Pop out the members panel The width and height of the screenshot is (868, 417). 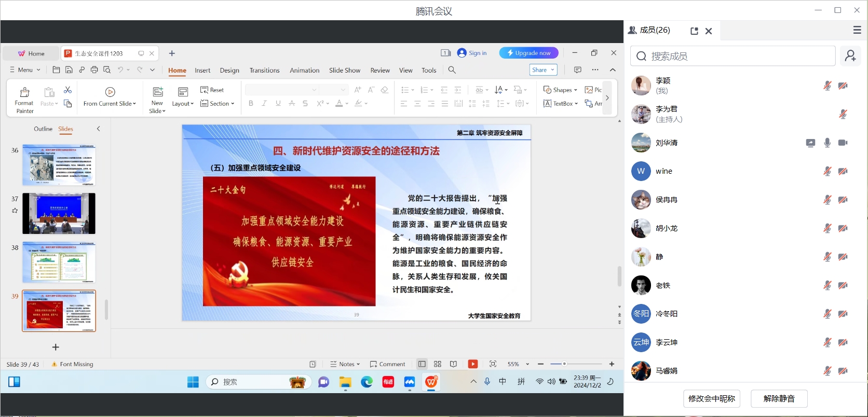pos(694,31)
